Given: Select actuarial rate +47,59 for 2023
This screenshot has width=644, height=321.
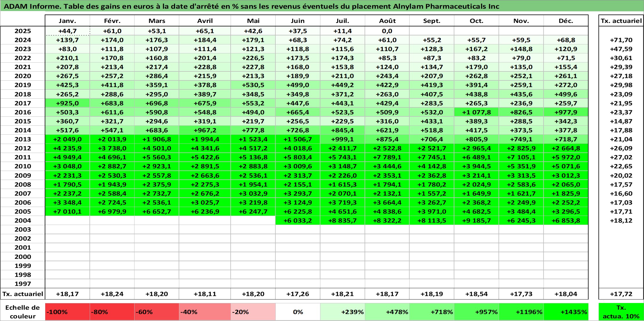Looking at the screenshot, I should pyautogui.click(x=621, y=49).
